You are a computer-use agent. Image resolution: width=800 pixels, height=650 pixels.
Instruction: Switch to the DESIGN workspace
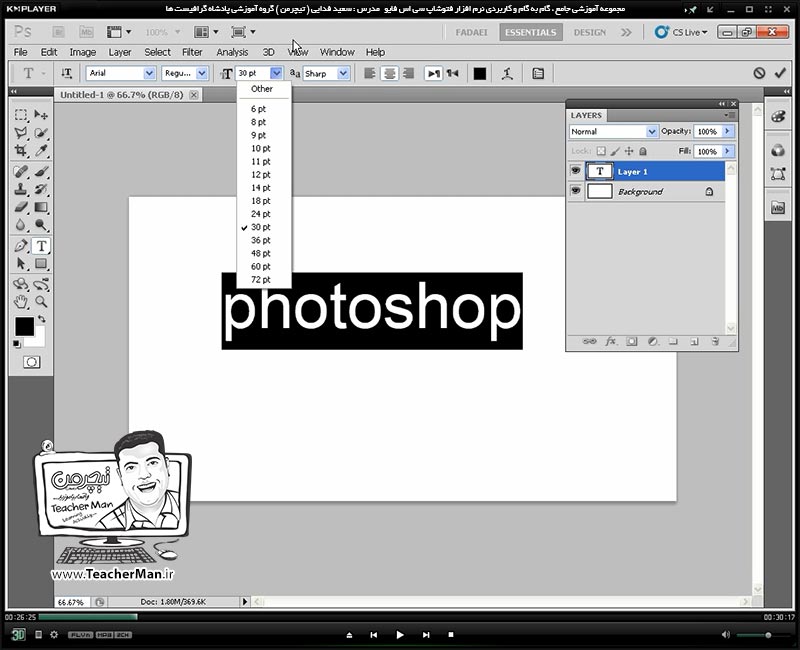590,32
